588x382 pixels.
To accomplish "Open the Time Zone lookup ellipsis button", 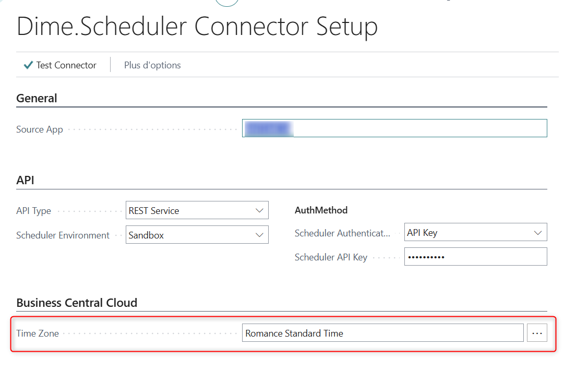I will (537, 333).
